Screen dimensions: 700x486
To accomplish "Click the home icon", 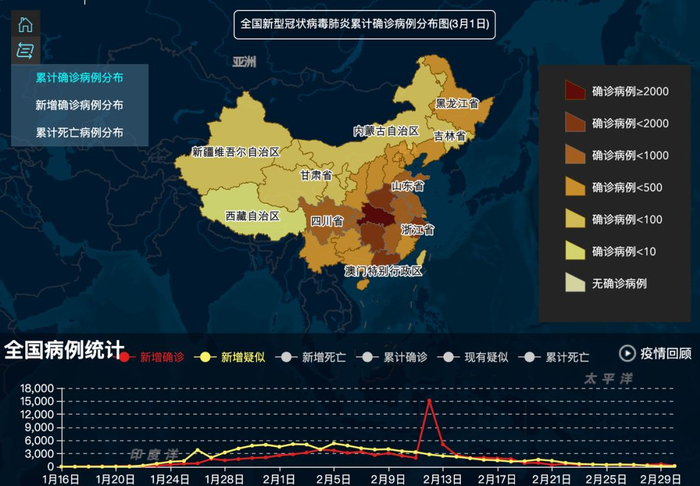I will (x=25, y=25).
